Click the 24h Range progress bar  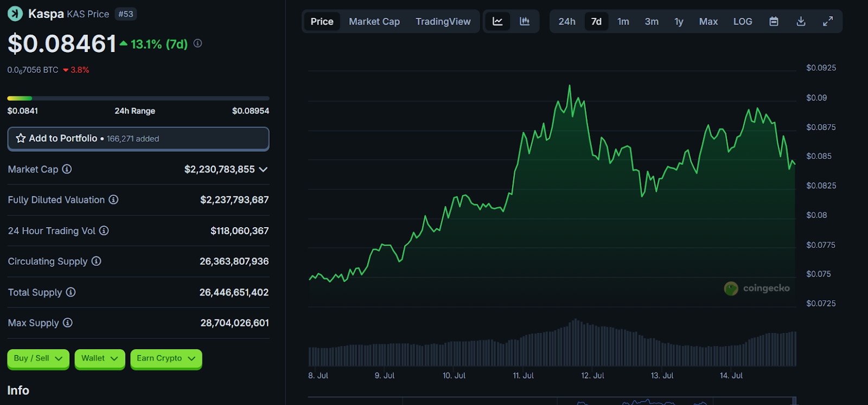138,98
